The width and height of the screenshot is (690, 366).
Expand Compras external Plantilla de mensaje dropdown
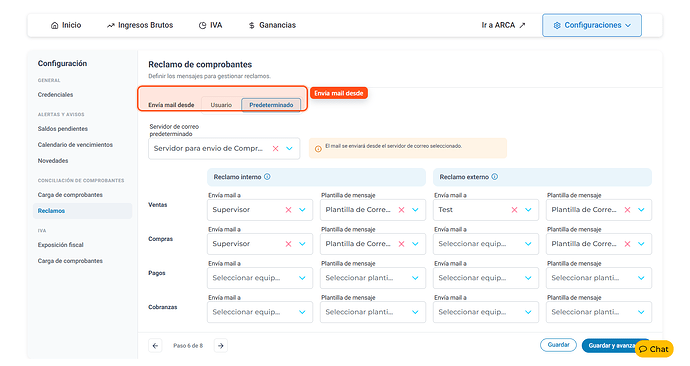642,244
